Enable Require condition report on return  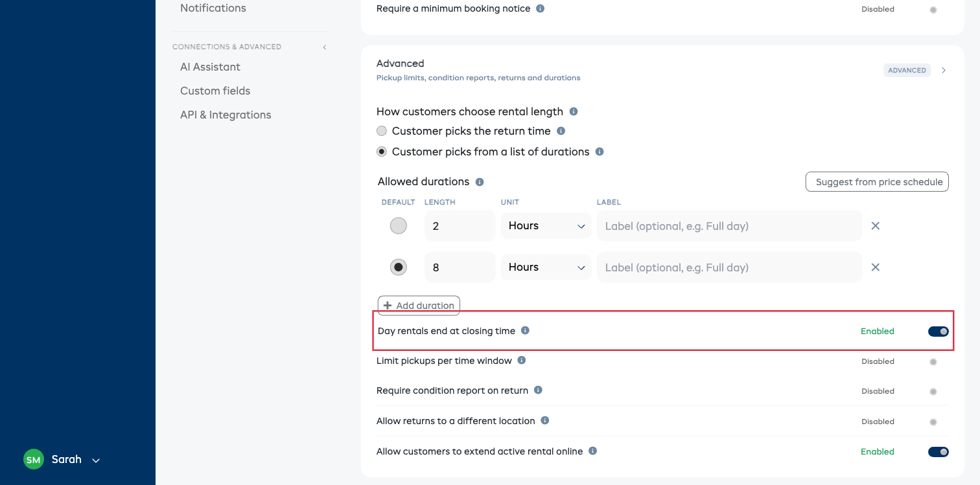coord(933,392)
